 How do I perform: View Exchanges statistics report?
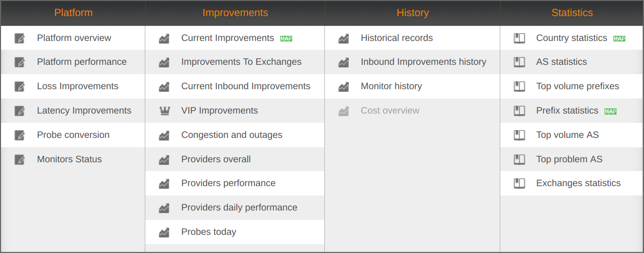click(x=578, y=184)
